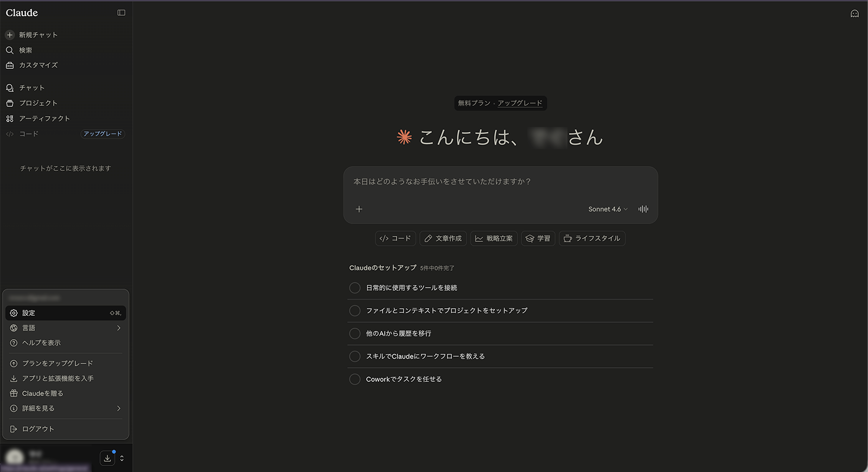Image resolution: width=868 pixels, height=472 pixels.
Task: Click the ghost incognito chat icon
Action: [854, 14]
